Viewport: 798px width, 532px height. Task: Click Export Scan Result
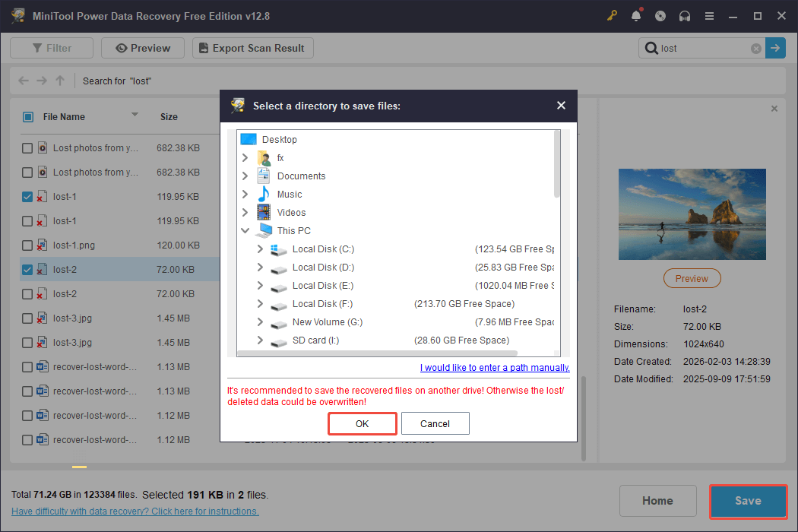252,47
